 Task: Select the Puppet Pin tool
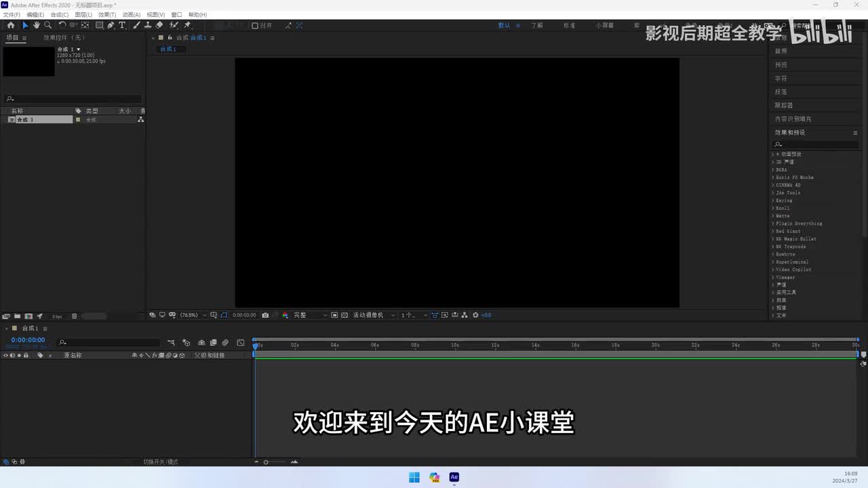point(187,25)
